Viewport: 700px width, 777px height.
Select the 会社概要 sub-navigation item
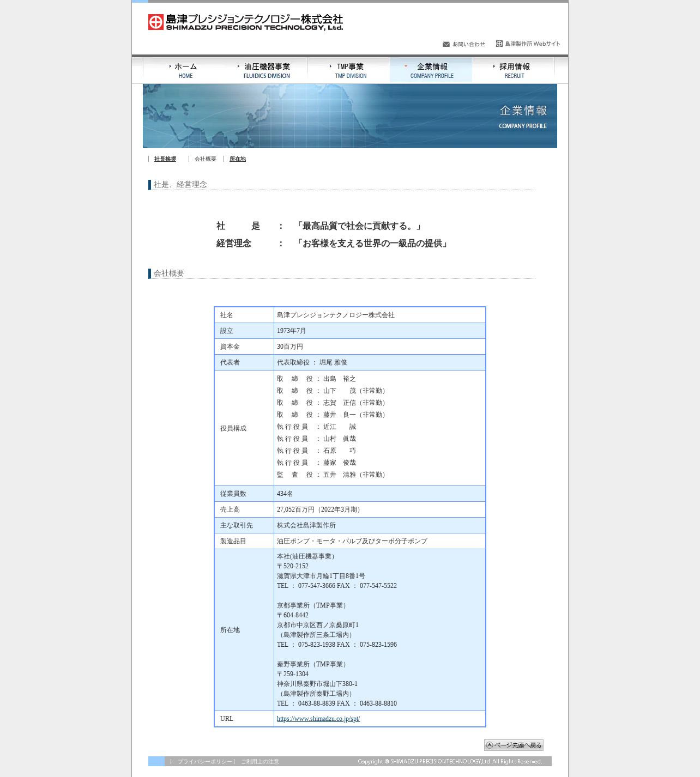pos(206,159)
